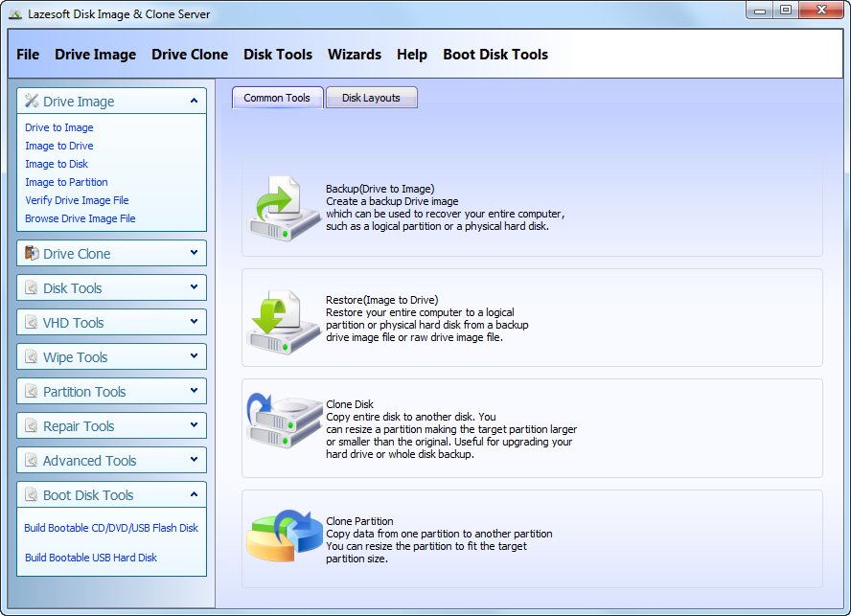Open the Wizards menu

coord(355,55)
